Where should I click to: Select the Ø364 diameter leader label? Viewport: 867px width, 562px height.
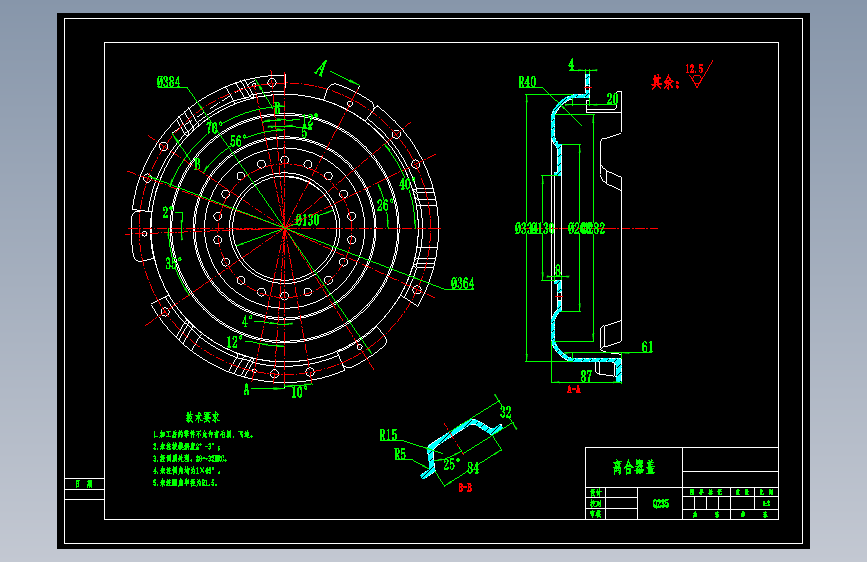pos(462,284)
